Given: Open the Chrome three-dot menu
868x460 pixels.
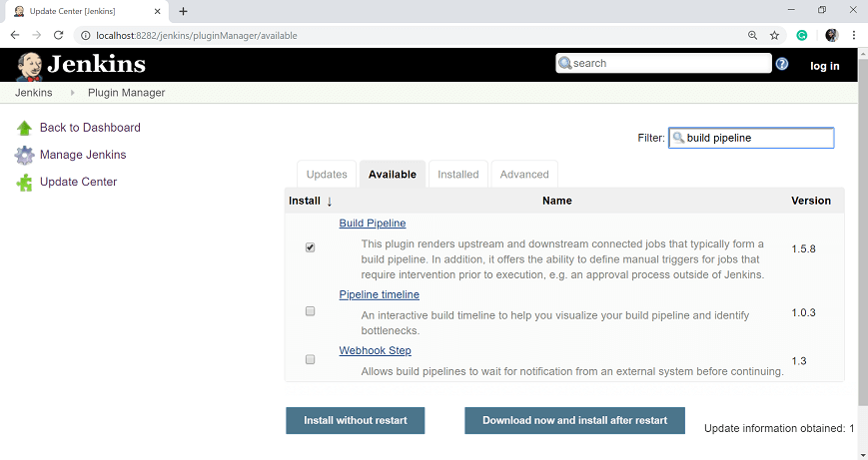Looking at the screenshot, I should (x=854, y=35).
